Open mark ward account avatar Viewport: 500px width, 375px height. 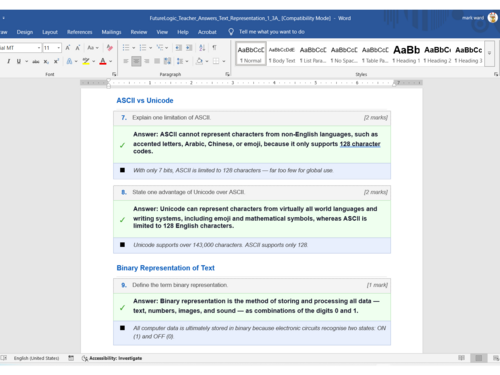[493, 18]
